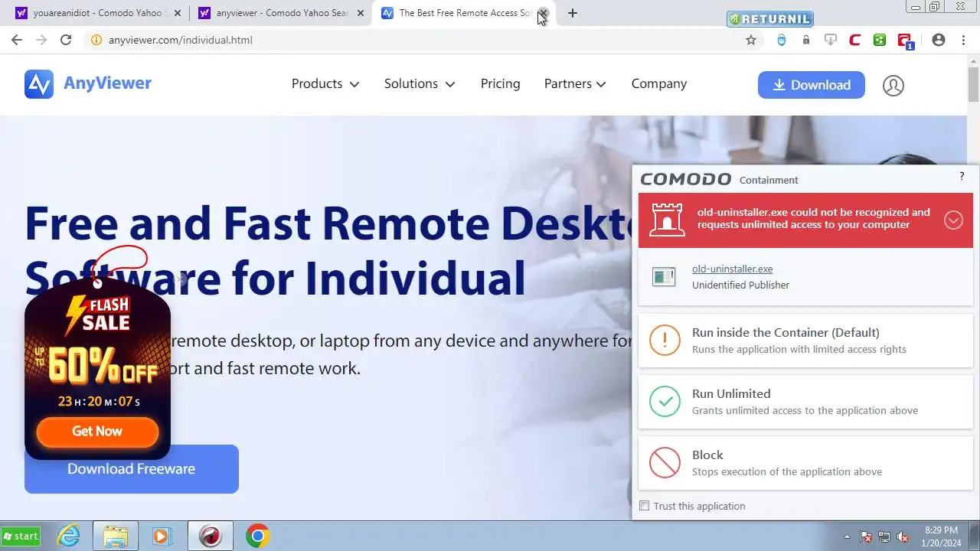980x551 pixels.
Task: Close The Best Free Remote Access tab
Action: coord(544,13)
